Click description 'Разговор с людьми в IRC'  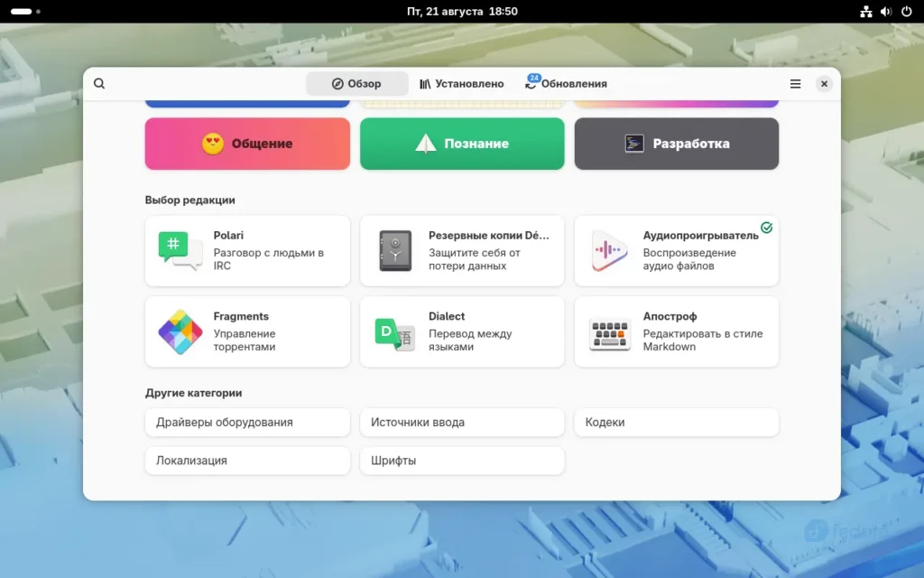[269, 259]
